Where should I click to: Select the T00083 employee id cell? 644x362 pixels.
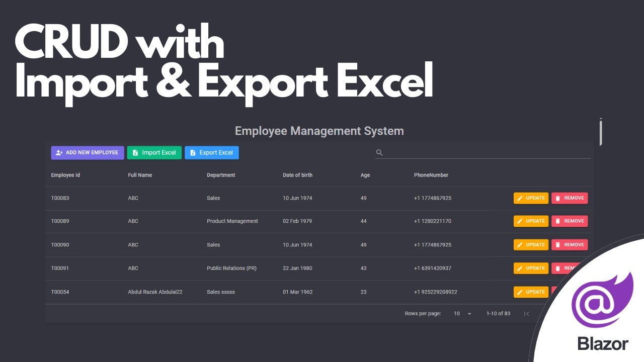[x=60, y=198]
